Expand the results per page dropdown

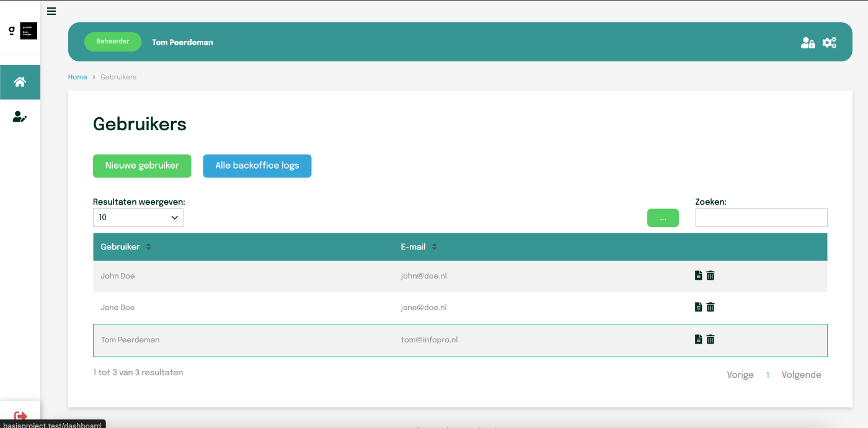pyautogui.click(x=138, y=218)
